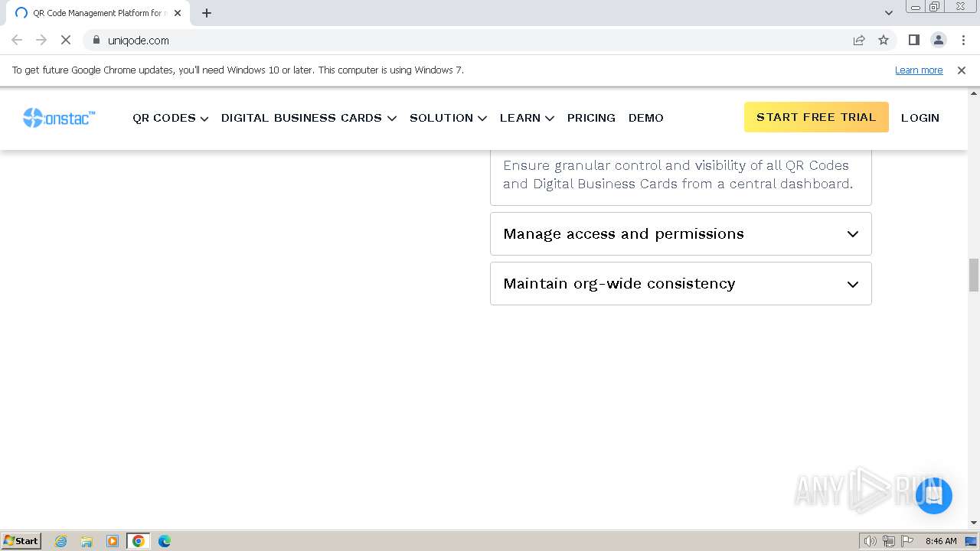Go back to previous page
980x551 pixels.
tap(17, 40)
